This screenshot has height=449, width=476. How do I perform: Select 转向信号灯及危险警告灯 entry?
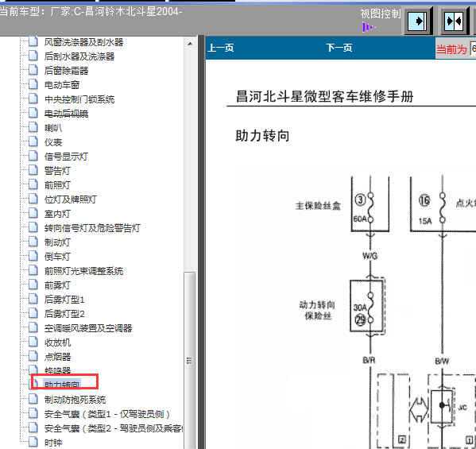click(x=92, y=228)
